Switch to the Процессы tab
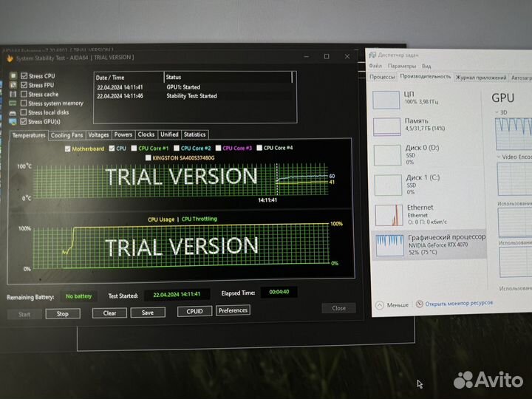The image size is (532, 399). click(x=383, y=77)
